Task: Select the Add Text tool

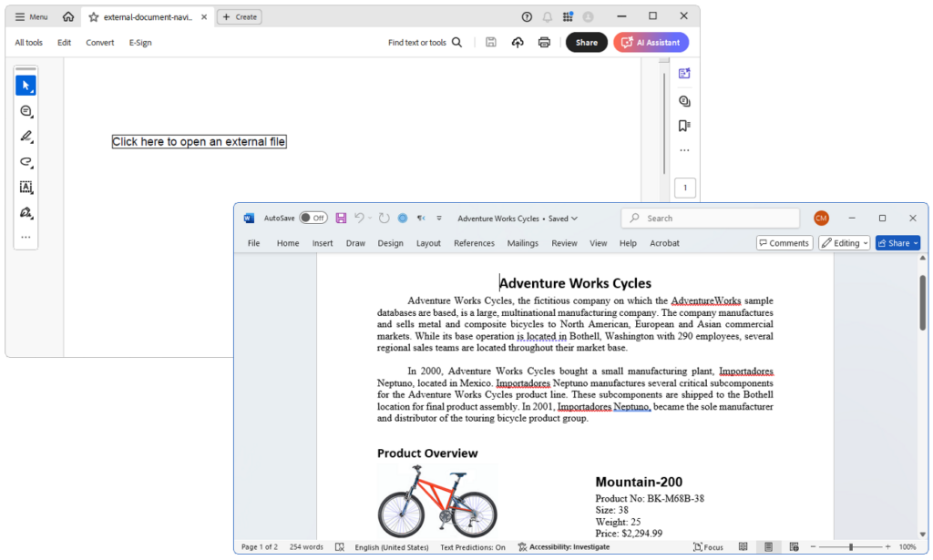Action: 26,188
